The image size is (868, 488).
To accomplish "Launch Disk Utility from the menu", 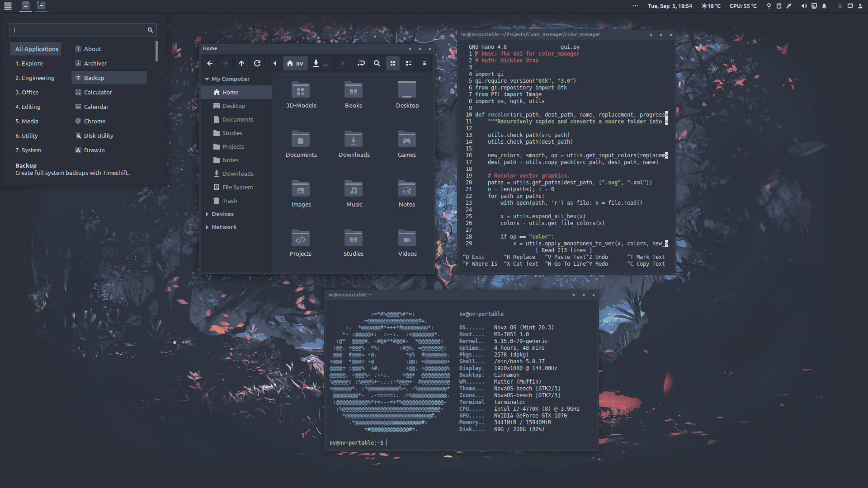I will tap(99, 136).
